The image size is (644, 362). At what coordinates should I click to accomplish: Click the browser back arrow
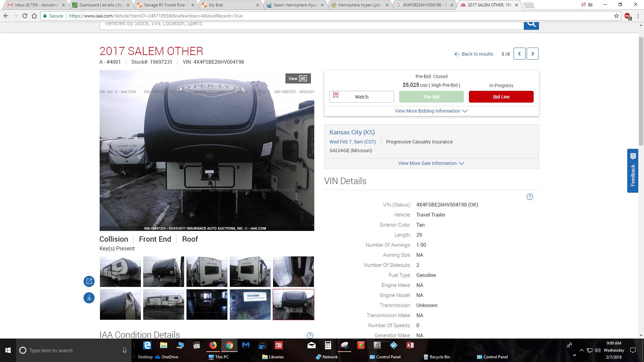click(6, 16)
